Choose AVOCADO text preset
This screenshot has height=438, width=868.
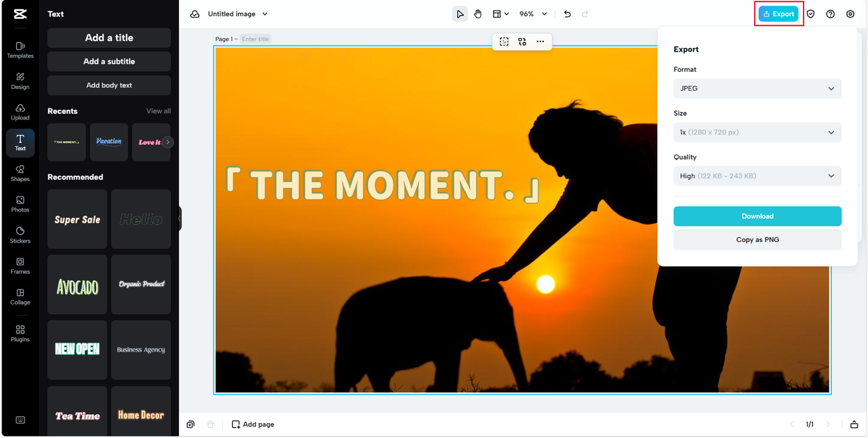coord(77,285)
